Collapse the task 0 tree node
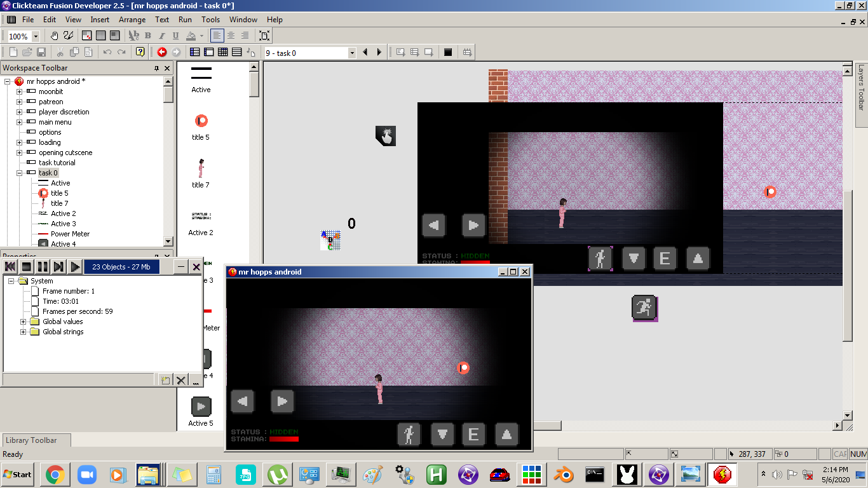The image size is (868, 488). coord(19,173)
